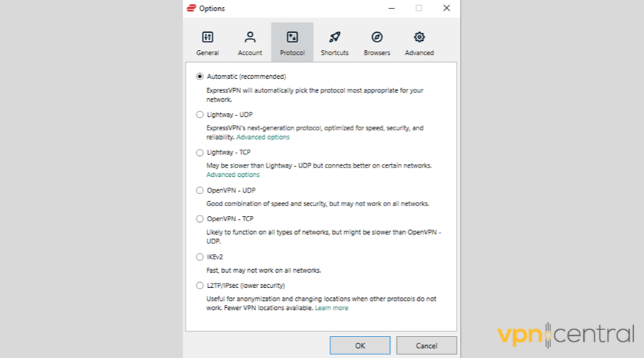Switch to Browsers tab label

tap(377, 52)
